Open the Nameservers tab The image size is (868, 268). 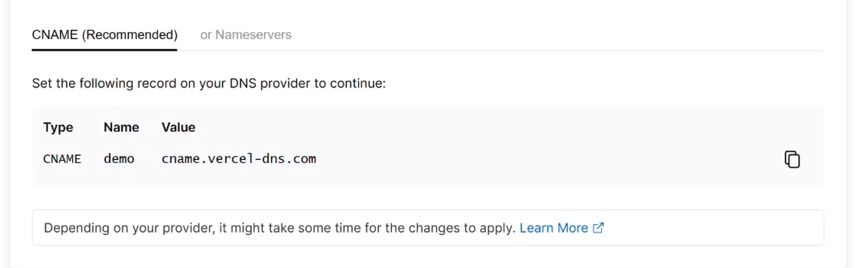246,35
